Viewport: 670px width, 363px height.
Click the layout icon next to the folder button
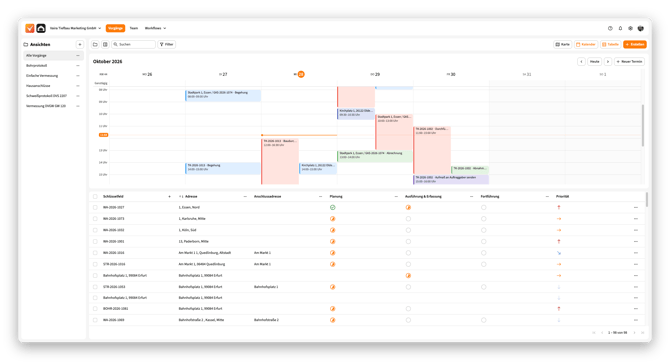coord(105,44)
